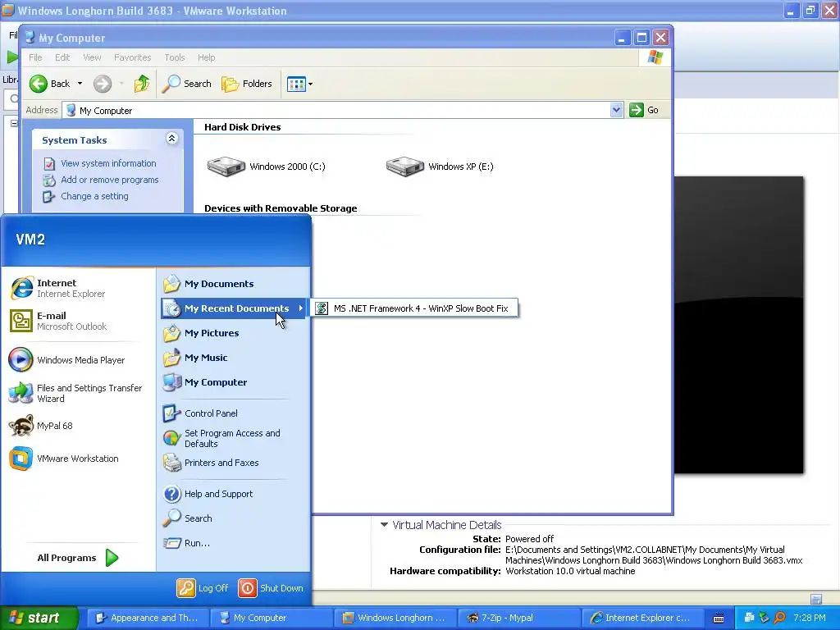Click the virtual machine black screen thumbnail

pos(739,325)
